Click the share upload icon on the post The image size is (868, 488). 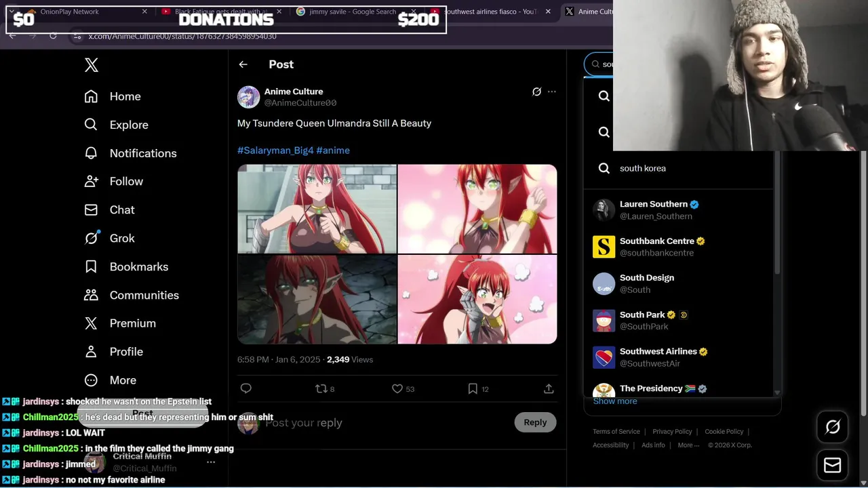coord(549,388)
